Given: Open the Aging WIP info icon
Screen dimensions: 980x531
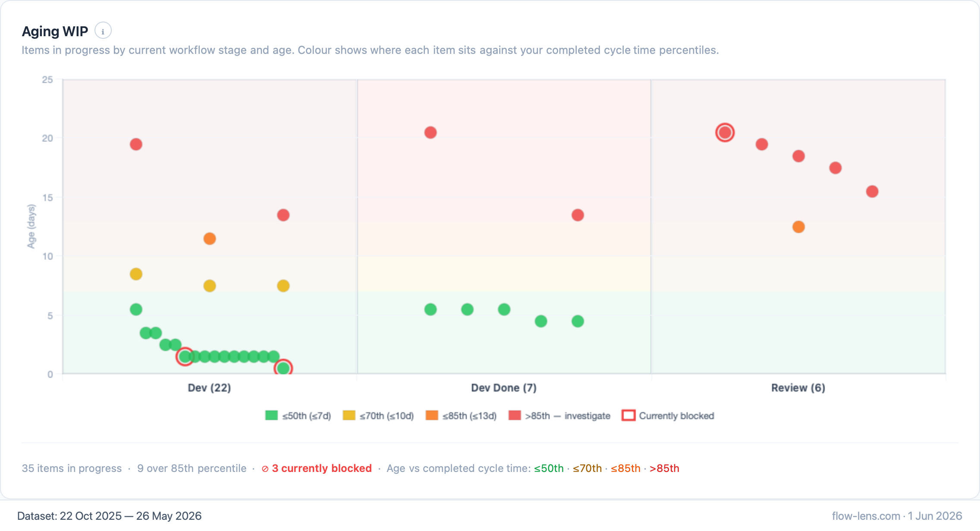Looking at the screenshot, I should [x=103, y=31].
